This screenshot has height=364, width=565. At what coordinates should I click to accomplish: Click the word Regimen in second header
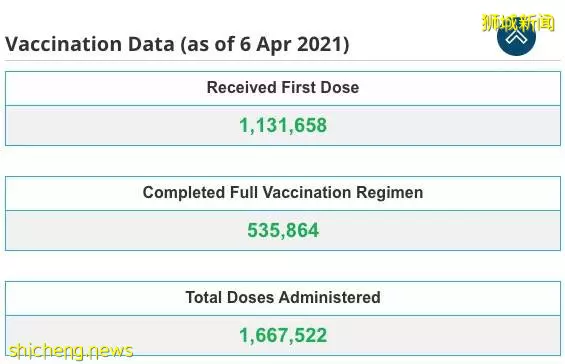pos(390,193)
